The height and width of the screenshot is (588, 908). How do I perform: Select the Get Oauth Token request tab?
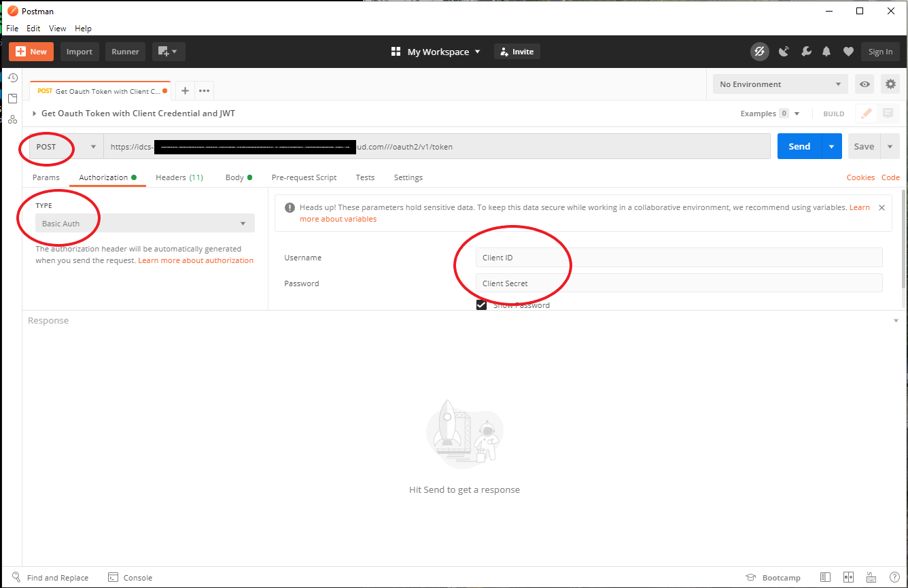[x=101, y=91]
